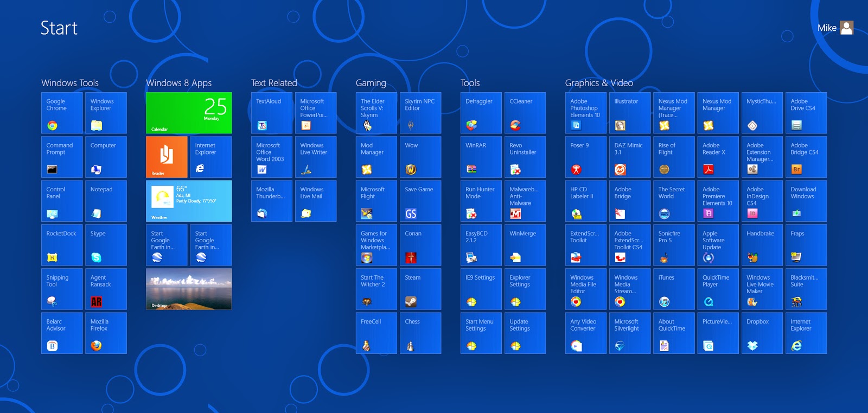Viewport: 868px width, 413px height.
Task: Open the Windows Explorer tile
Action: 106,113
